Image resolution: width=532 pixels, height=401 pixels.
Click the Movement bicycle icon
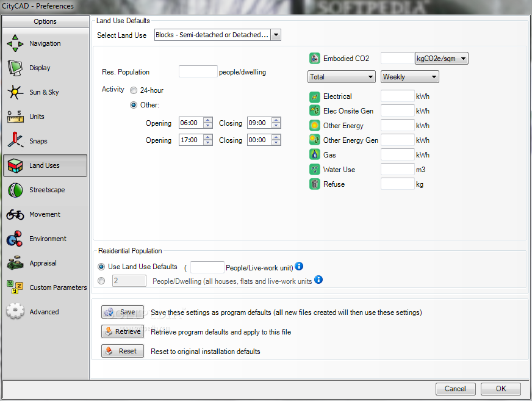pyautogui.click(x=15, y=215)
